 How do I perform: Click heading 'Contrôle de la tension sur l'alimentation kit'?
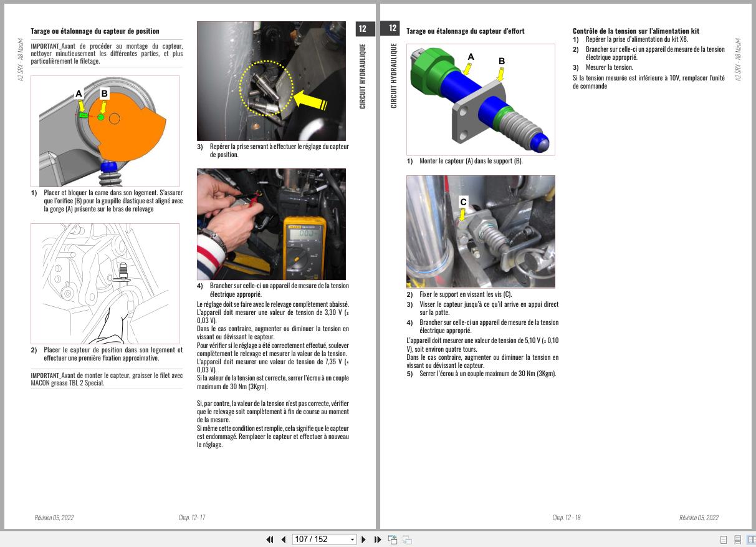click(636, 31)
